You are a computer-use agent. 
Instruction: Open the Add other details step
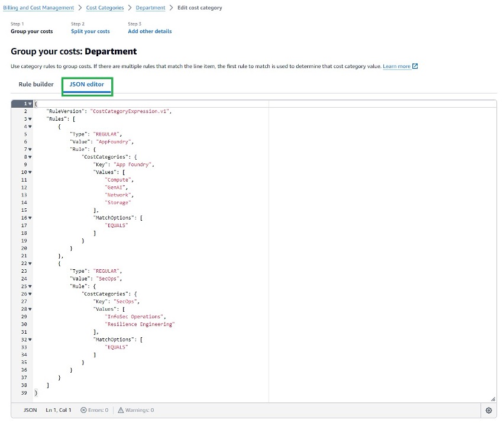pos(149,31)
